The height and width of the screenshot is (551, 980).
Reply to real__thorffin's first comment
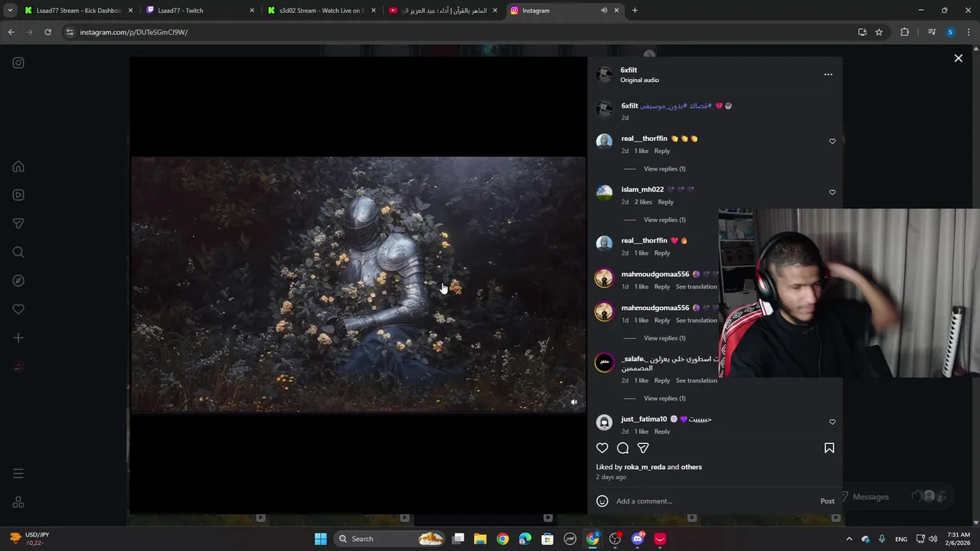pyautogui.click(x=662, y=151)
